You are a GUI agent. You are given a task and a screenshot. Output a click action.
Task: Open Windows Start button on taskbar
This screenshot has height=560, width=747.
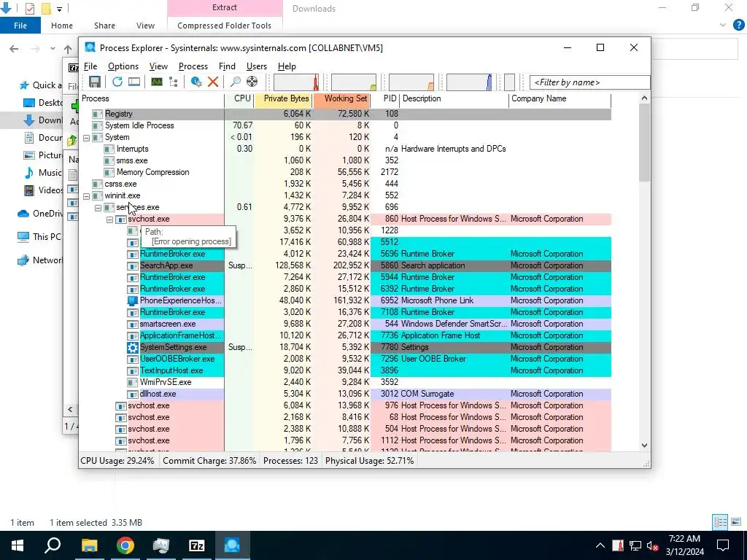tap(18, 545)
